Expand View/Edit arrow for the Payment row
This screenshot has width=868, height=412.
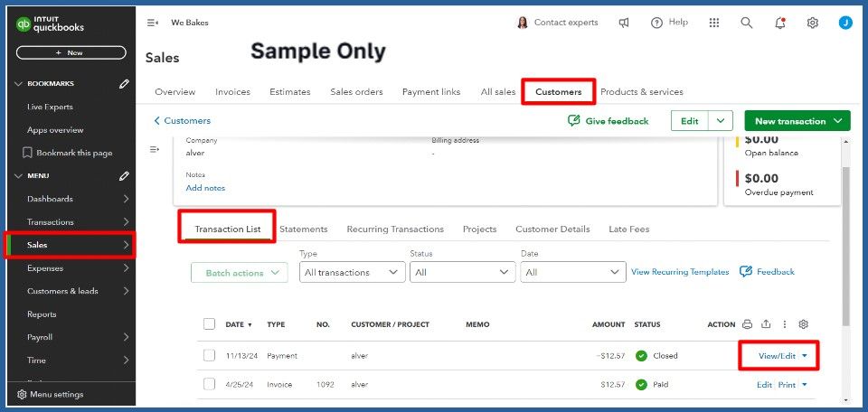point(805,356)
